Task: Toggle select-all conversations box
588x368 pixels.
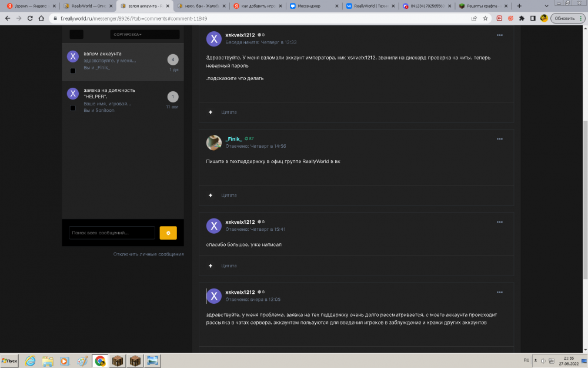Action: coord(76,35)
